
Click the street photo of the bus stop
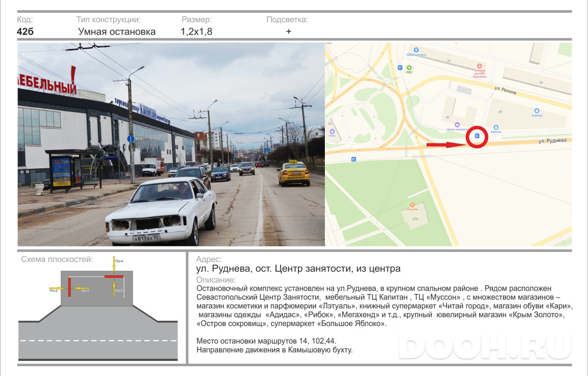[x=171, y=144]
